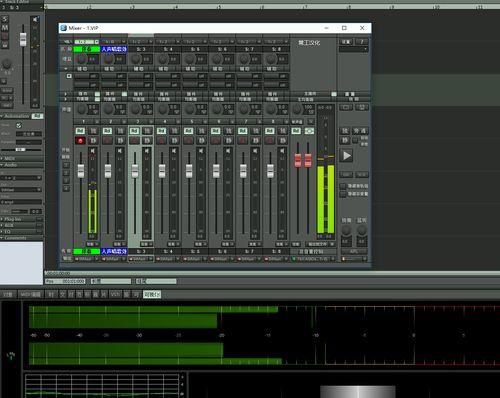Click 独 solo button in mixer right panel
Screen dimensions: 500x398
coord(345,131)
